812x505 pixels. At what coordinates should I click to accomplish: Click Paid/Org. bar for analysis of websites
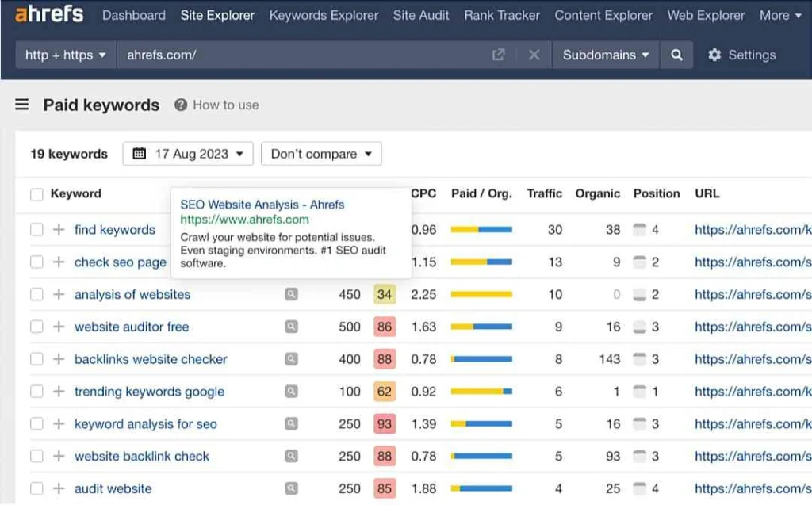click(x=481, y=294)
